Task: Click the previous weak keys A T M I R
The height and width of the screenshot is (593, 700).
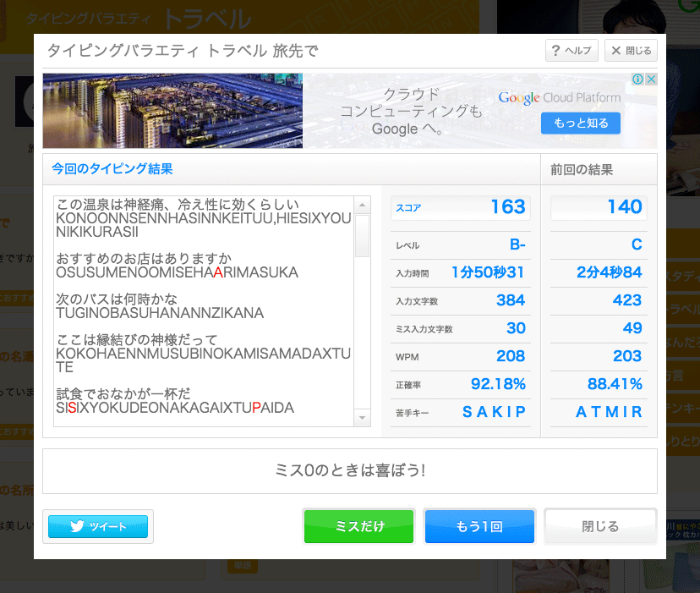Action: pos(609,412)
